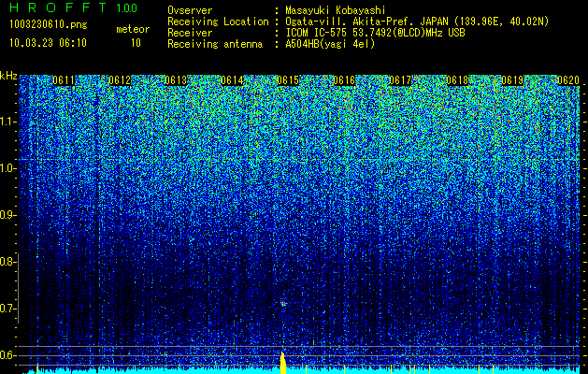The image size is (588, 374).
Task: Click the 0612 time marker
Action: 120,80
